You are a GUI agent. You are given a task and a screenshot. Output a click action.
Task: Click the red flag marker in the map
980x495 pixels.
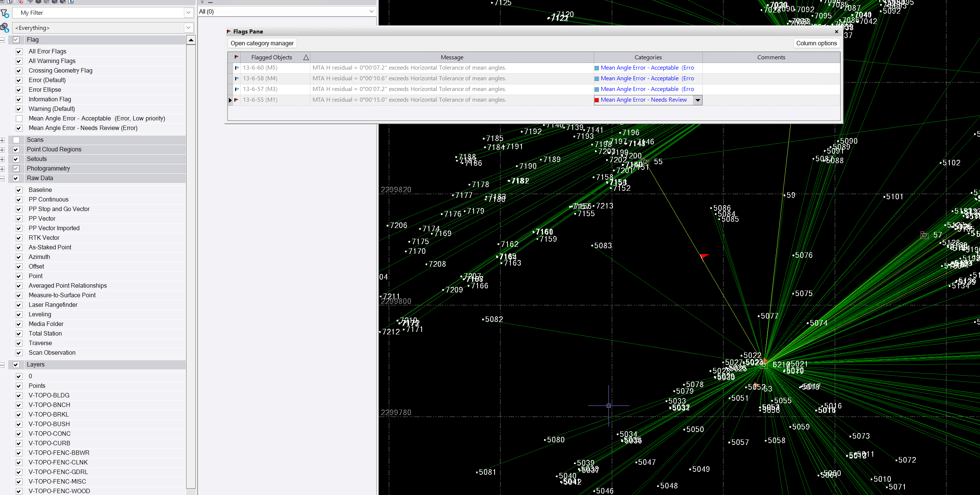tap(704, 256)
